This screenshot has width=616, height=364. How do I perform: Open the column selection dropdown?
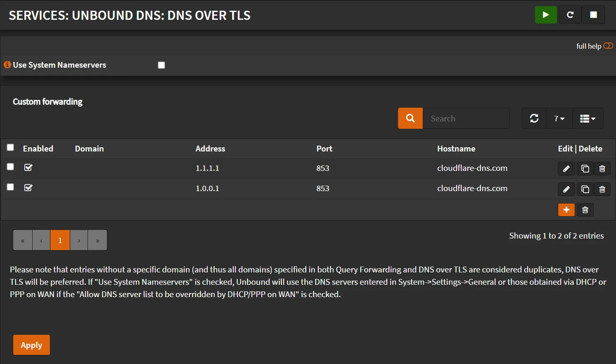click(587, 118)
